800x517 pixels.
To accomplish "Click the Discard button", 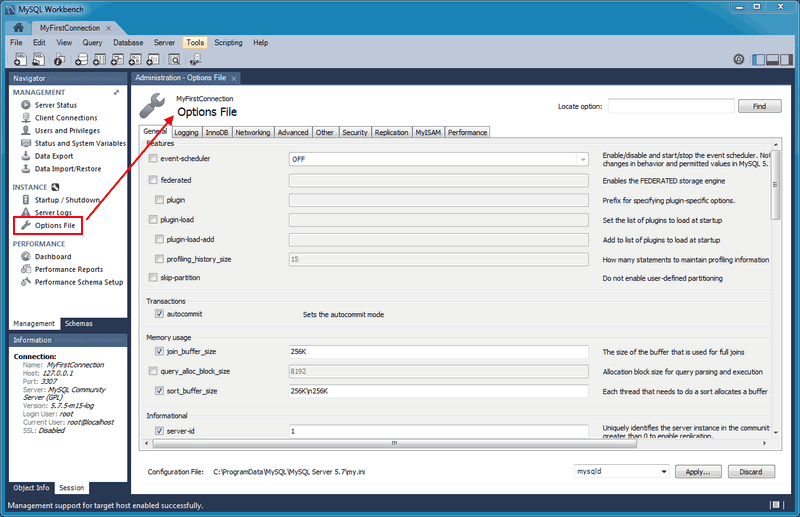I will click(751, 472).
